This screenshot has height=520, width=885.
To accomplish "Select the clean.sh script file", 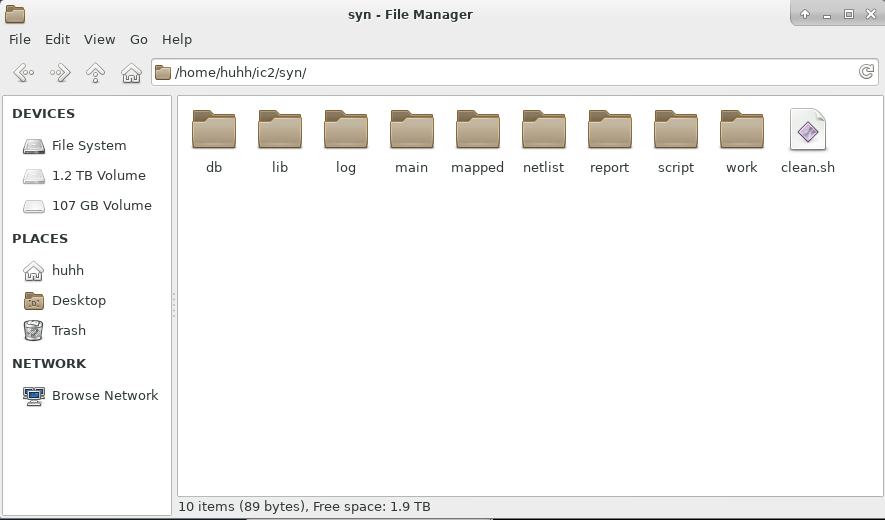I will pos(807,132).
